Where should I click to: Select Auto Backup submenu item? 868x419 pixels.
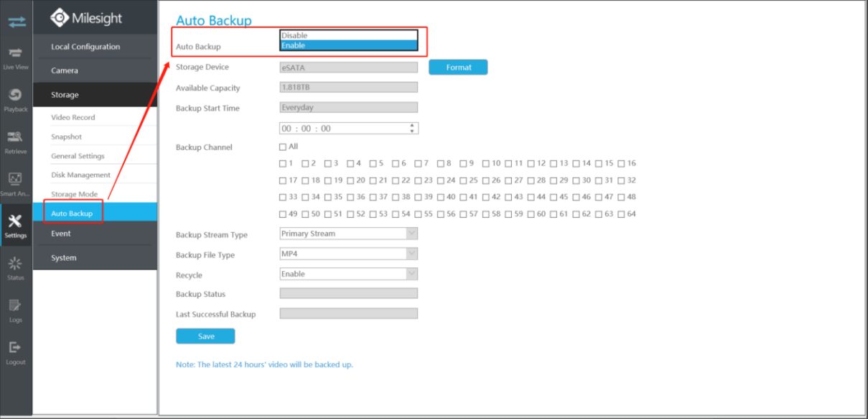point(95,213)
